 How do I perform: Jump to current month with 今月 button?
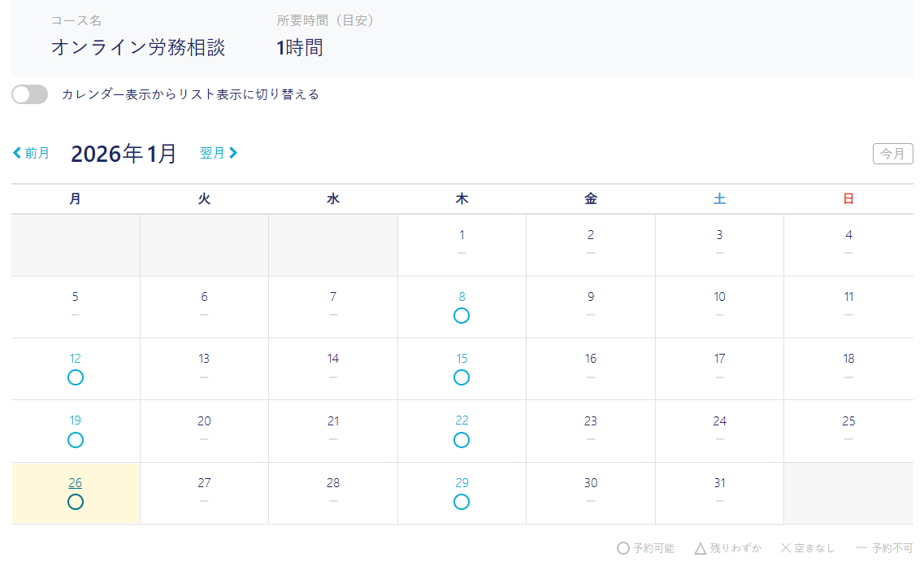click(x=892, y=154)
